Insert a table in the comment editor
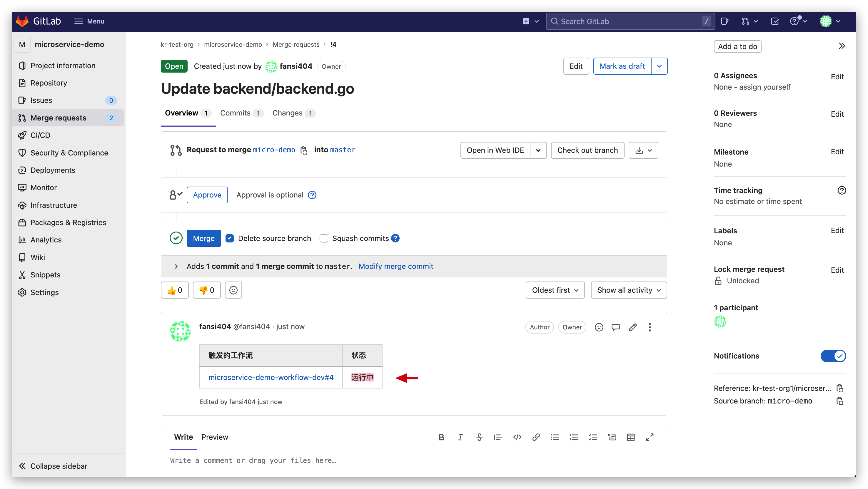This screenshot has height=489, width=868. click(x=631, y=437)
